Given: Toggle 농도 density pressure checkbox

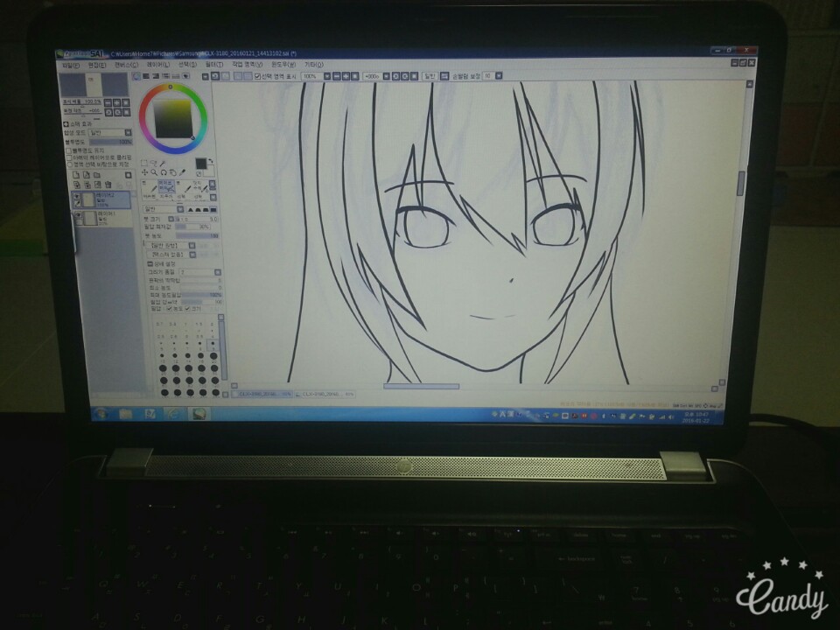Looking at the screenshot, I should [169, 309].
